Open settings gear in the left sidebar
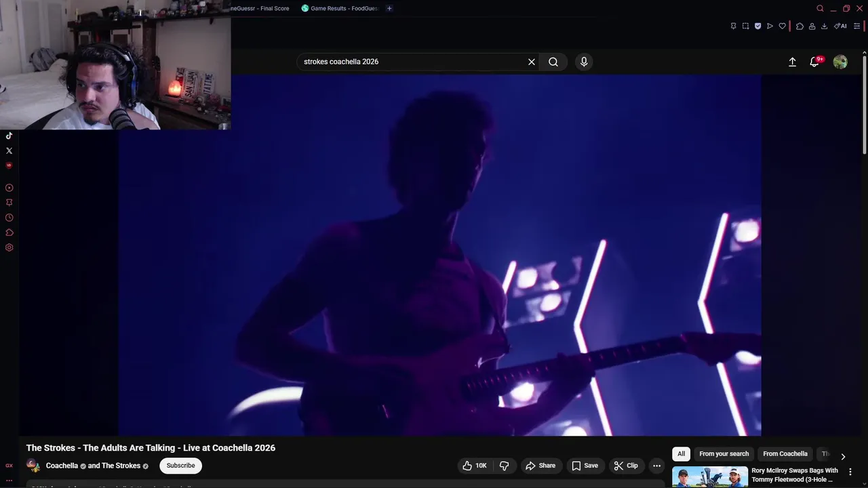 [9, 247]
